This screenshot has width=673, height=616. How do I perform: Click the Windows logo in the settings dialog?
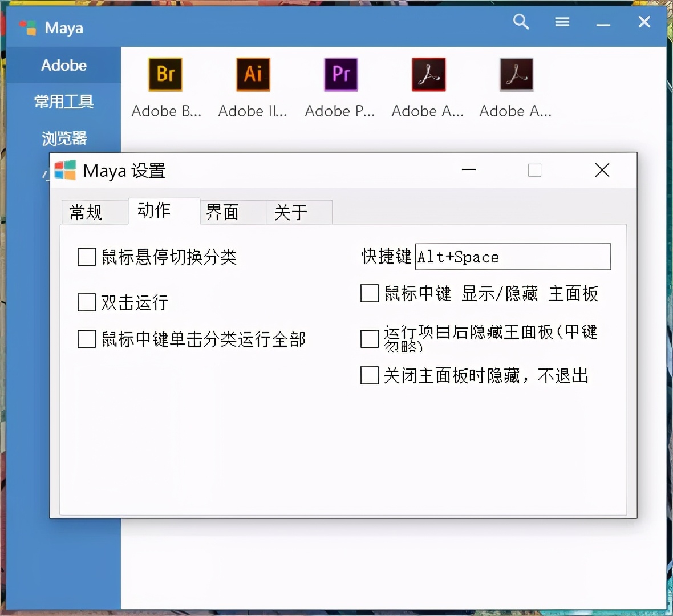pyautogui.click(x=64, y=170)
